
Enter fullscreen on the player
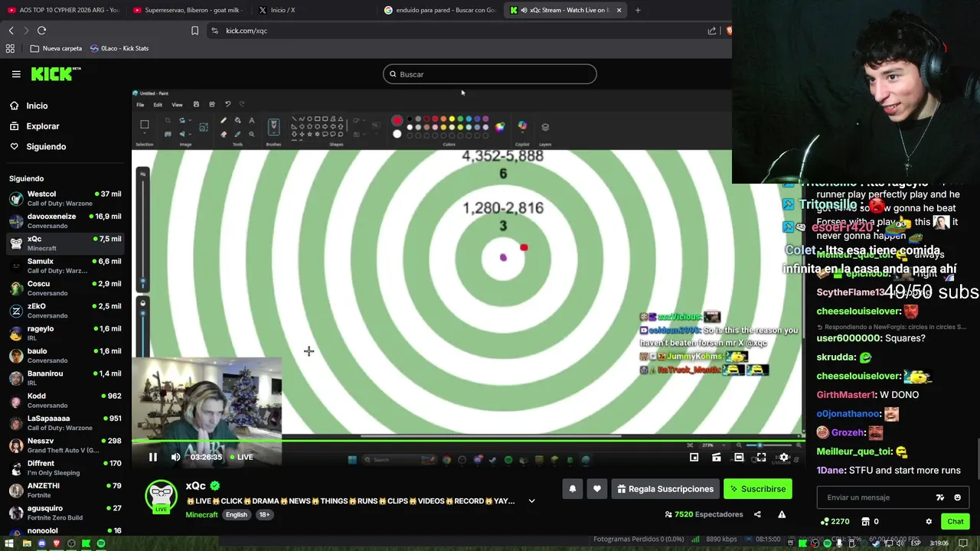tap(761, 458)
